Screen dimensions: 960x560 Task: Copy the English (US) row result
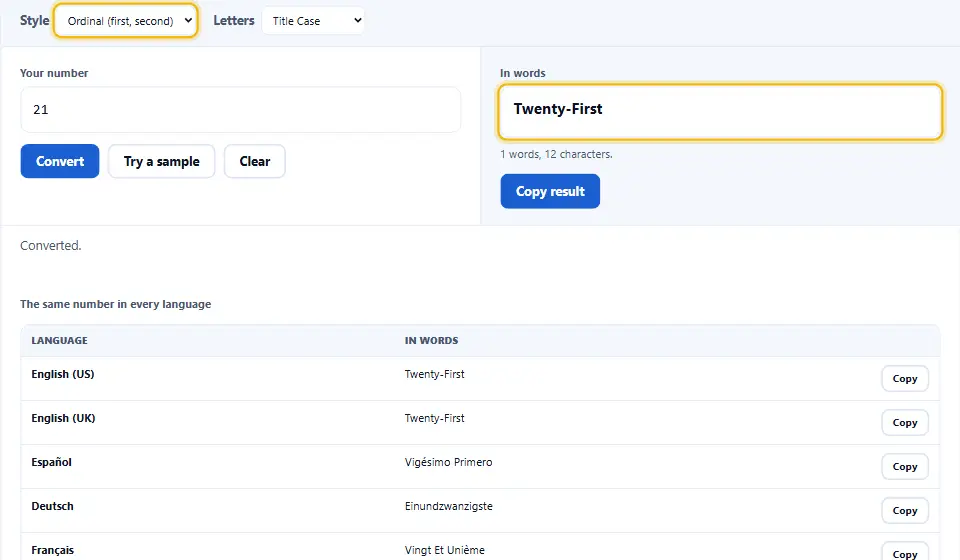pyautogui.click(x=905, y=379)
